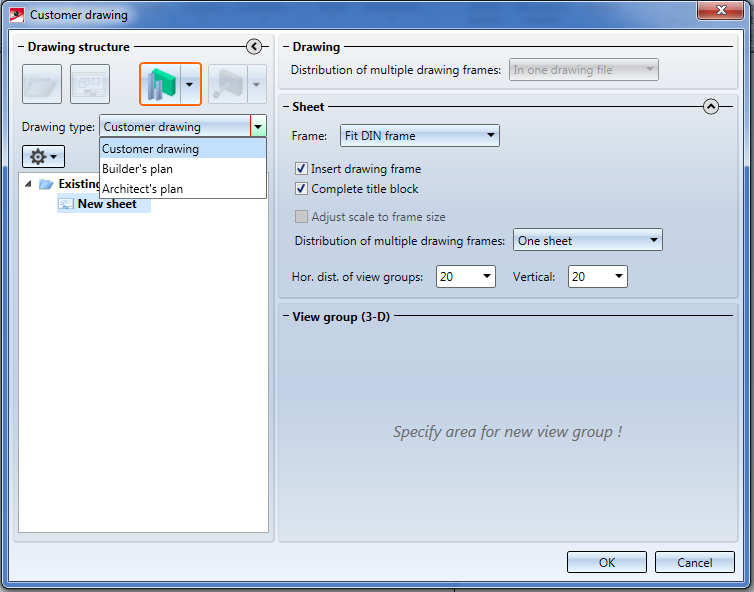Click the Specify area for new view group text
Image resolution: width=754 pixels, height=592 pixels.
(507, 431)
